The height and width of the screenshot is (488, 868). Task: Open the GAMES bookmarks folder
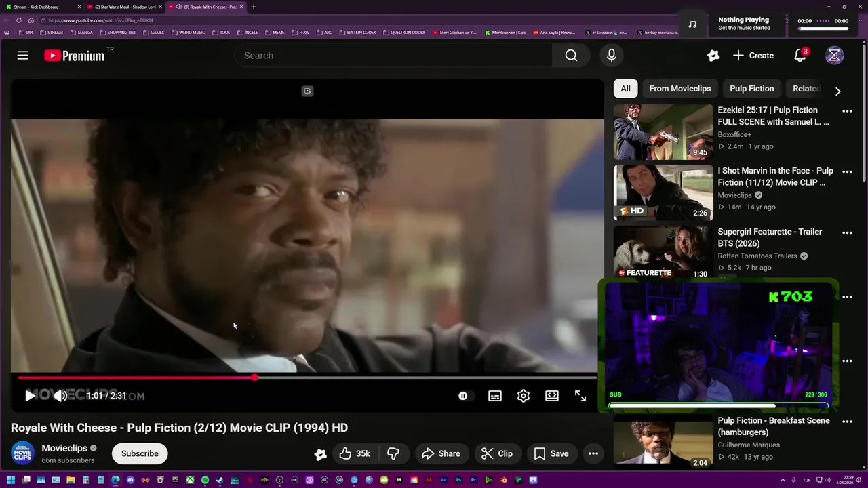tap(153, 33)
